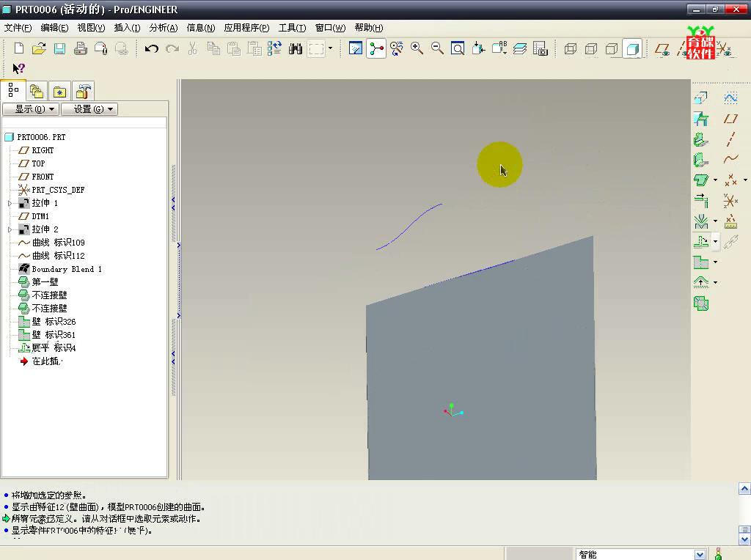Switch to the Model Tree tab
The width and height of the screenshot is (751, 560).
click(x=13, y=90)
